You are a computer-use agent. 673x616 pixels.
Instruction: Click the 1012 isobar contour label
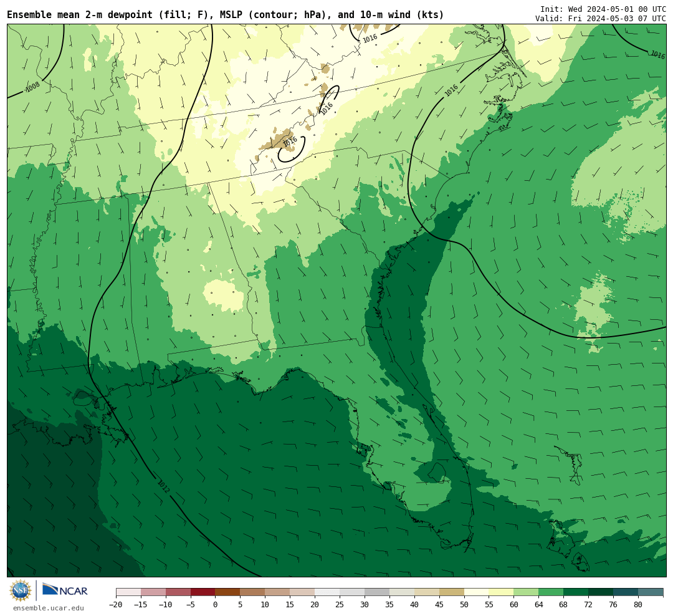pos(163,486)
